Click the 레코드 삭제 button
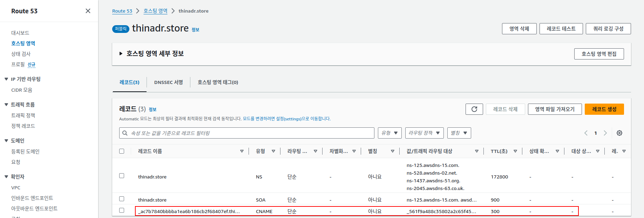 506,109
